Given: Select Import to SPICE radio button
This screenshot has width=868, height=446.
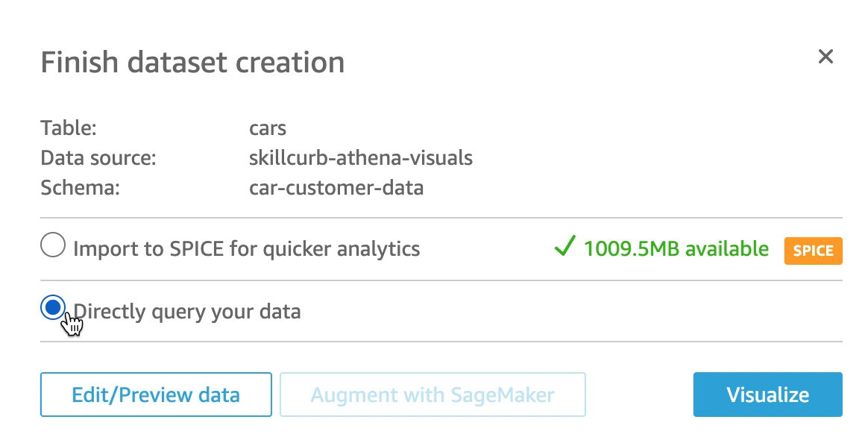Looking at the screenshot, I should click(53, 247).
